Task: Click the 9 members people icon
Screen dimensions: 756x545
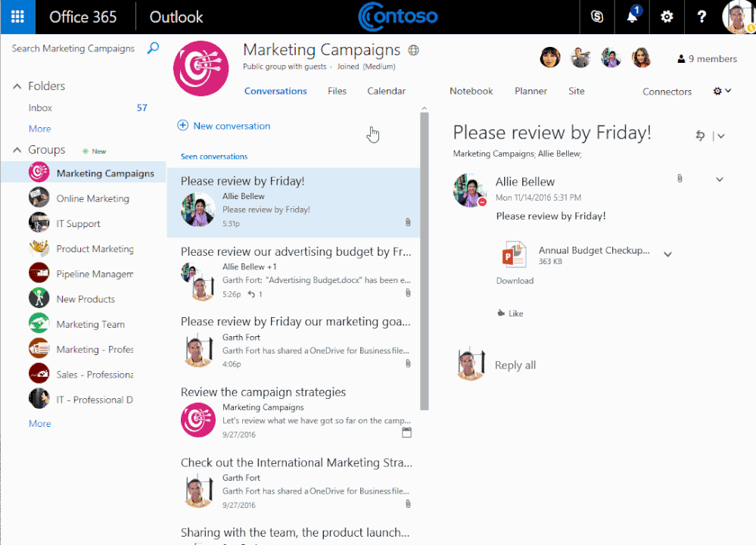Action: tap(681, 59)
